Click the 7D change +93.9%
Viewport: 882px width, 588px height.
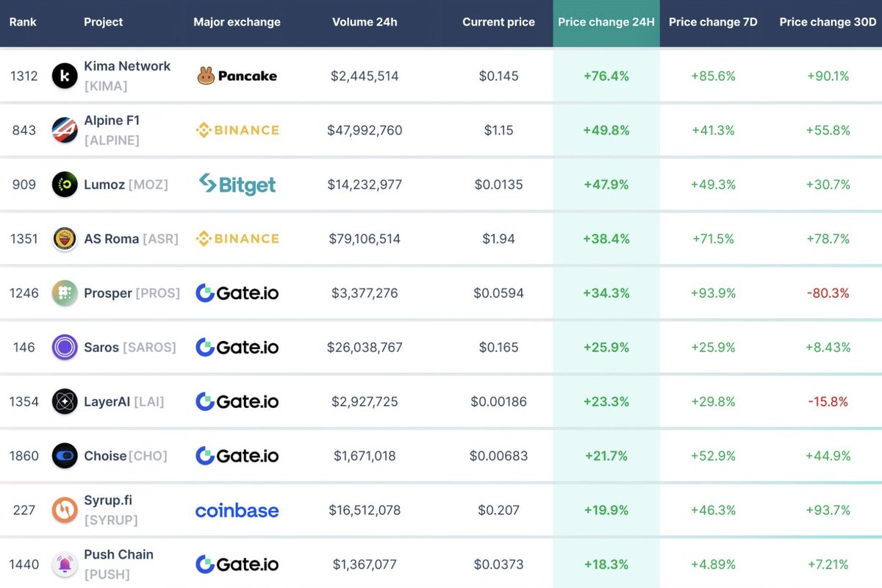713,293
